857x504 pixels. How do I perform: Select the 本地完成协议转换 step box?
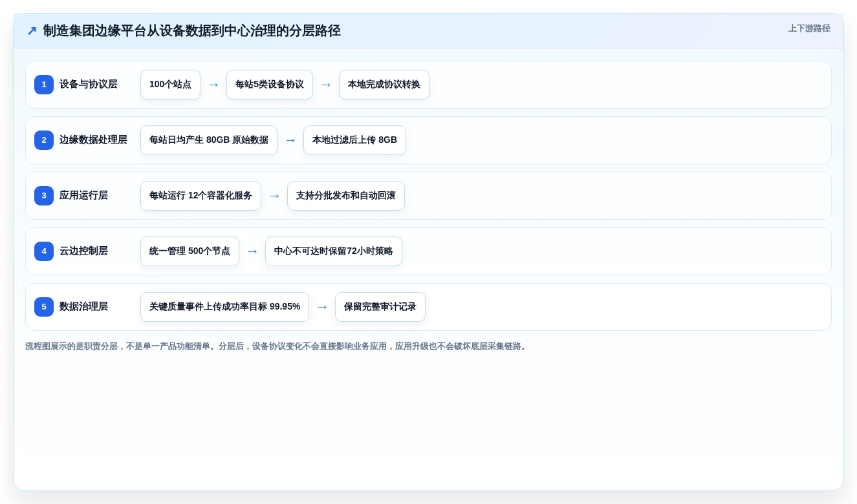(384, 85)
